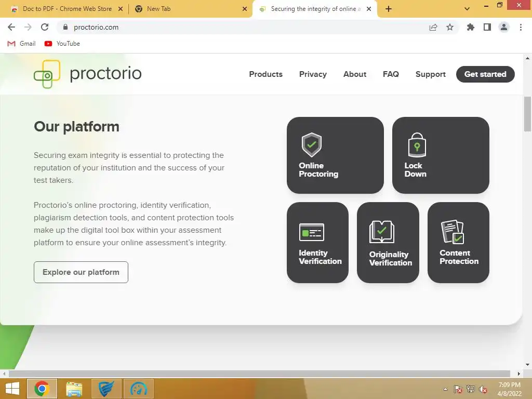
Task: Select the Securing the integrity tab
Action: (315, 9)
